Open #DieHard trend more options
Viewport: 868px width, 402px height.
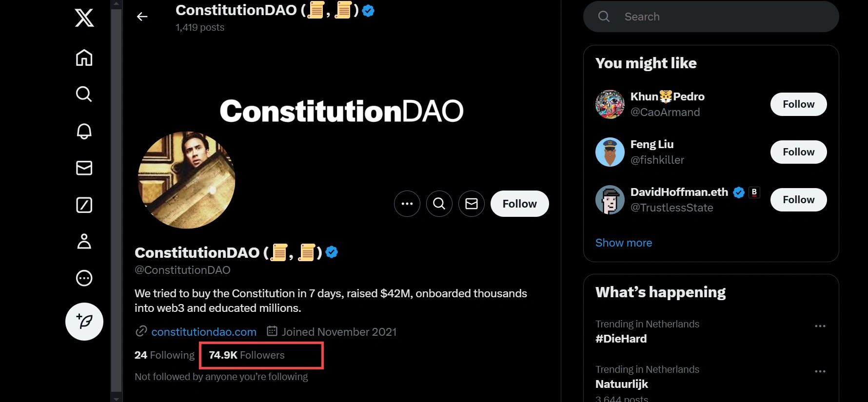coord(820,326)
